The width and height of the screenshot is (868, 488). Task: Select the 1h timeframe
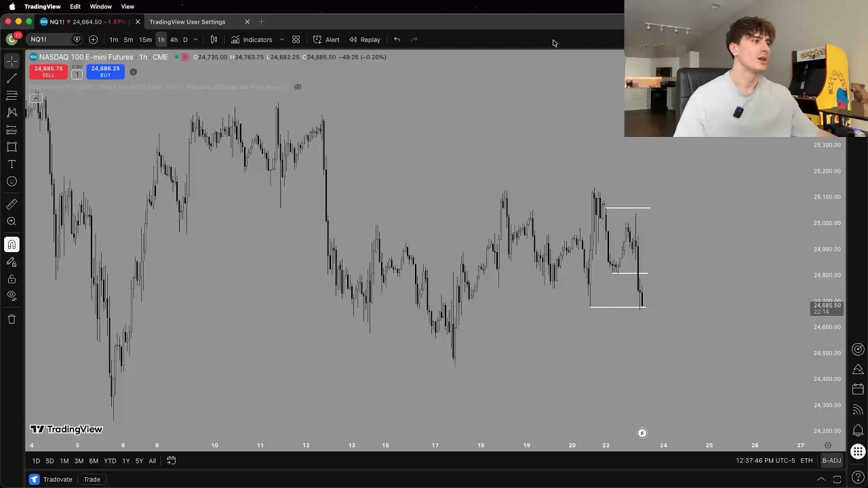coord(161,39)
